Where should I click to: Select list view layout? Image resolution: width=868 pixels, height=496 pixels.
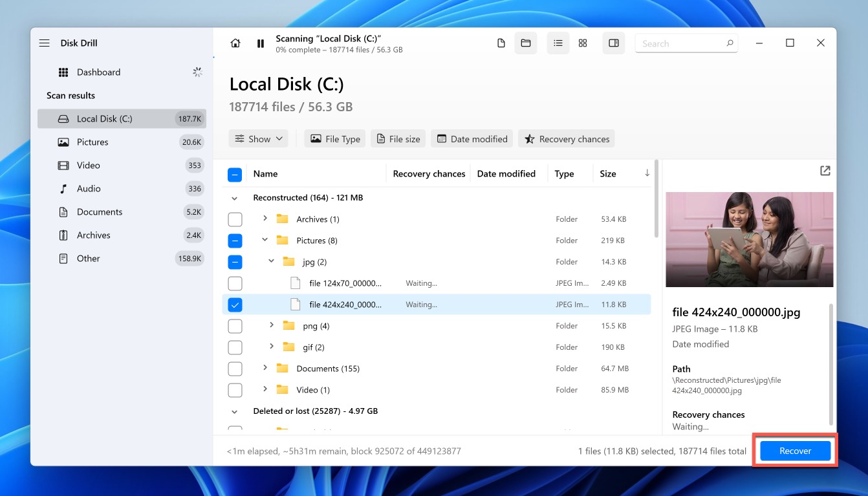[x=558, y=43]
